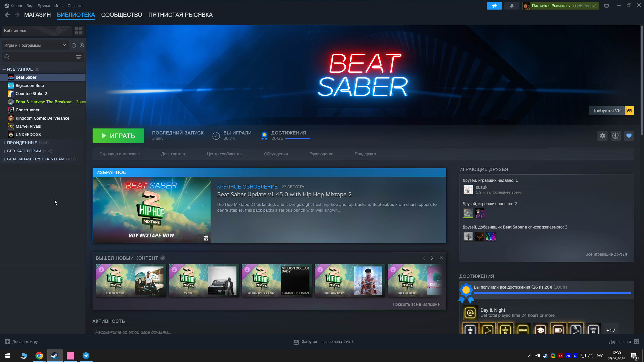This screenshot has height=362, width=644.
Task: Select Counter-Strike 2 in library list
Action: coord(43,94)
